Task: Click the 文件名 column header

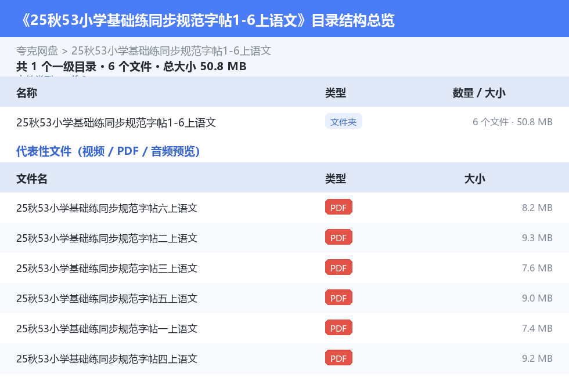Action: click(x=31, y=179)
